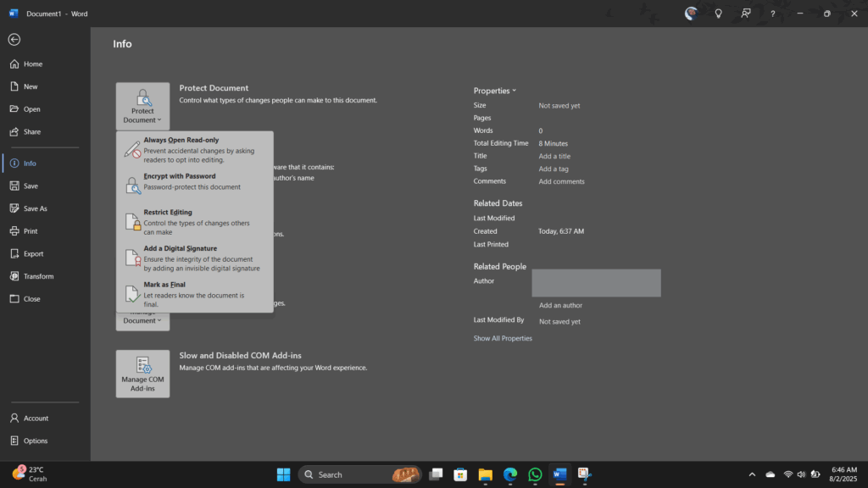Click the Word icon on the taskbar
Viewport: 868px width, 488px height.
[x=559, y=474]
